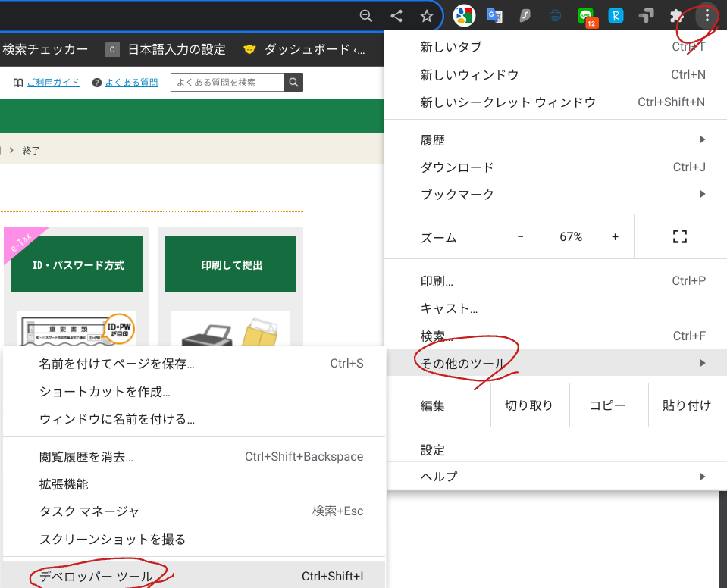Open the ダッシュボード bookmark
727x588 pixels.
304,49
